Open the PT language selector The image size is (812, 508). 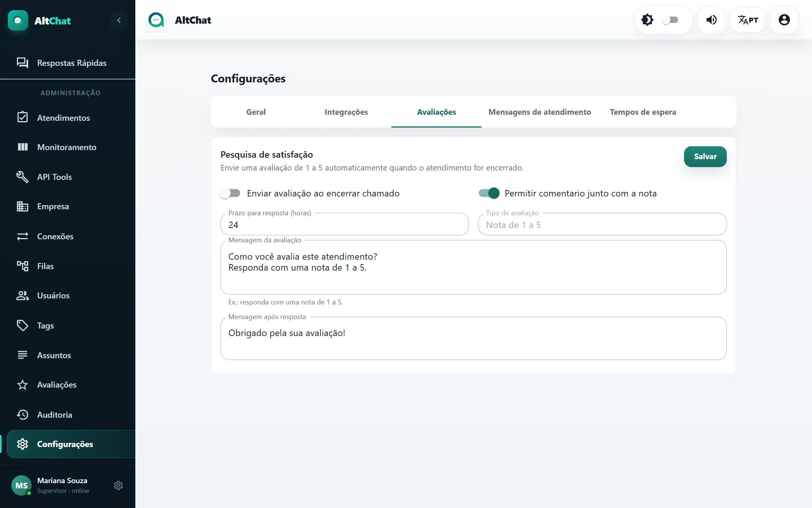point(748,20)
